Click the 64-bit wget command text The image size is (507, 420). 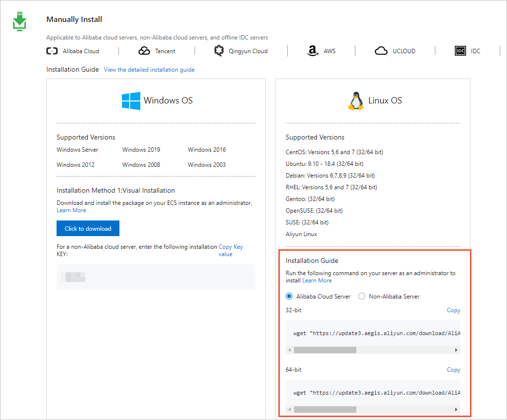click(377, 393)
